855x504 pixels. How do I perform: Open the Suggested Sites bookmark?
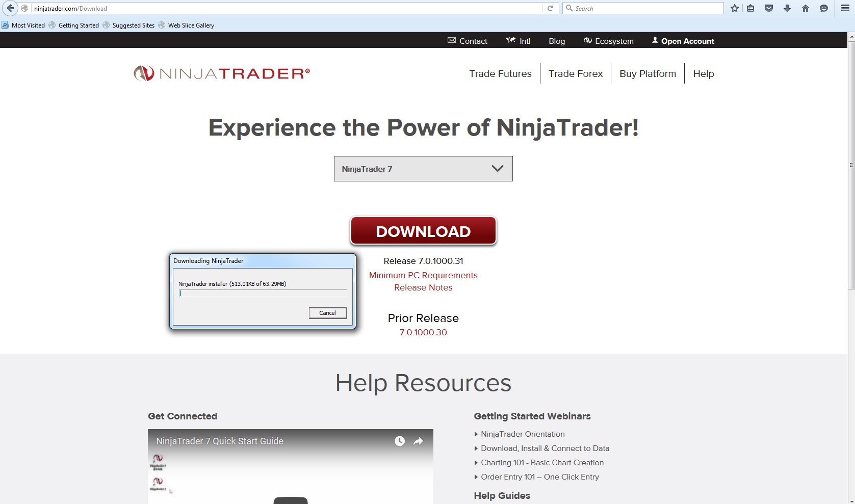pos(128,25)
